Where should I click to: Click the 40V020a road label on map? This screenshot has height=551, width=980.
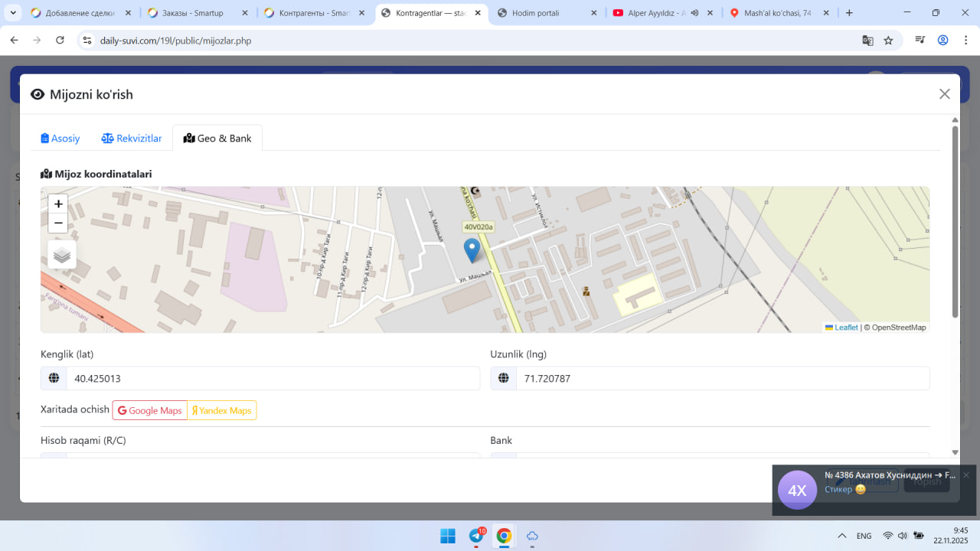click(479, 227)
